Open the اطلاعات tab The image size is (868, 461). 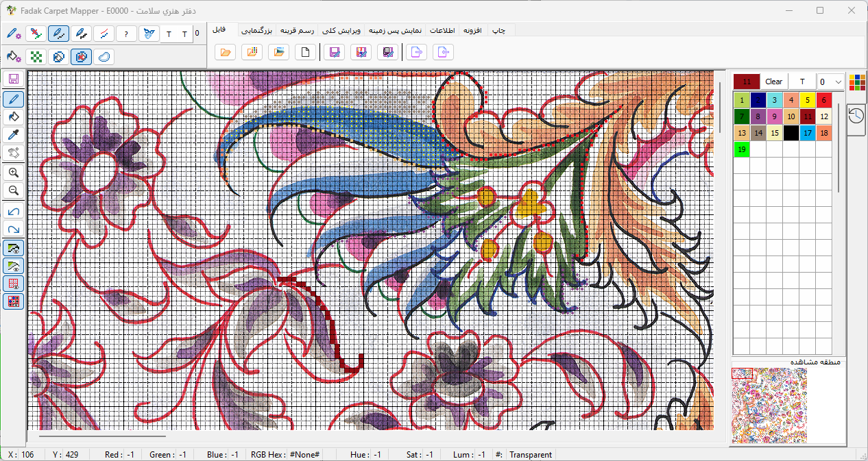click(x=444, y=30)
